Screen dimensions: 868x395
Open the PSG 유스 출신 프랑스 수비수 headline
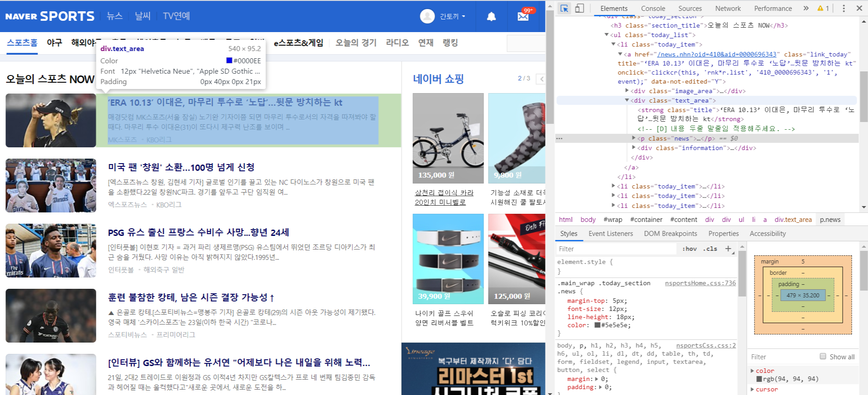tap(198, 232)
